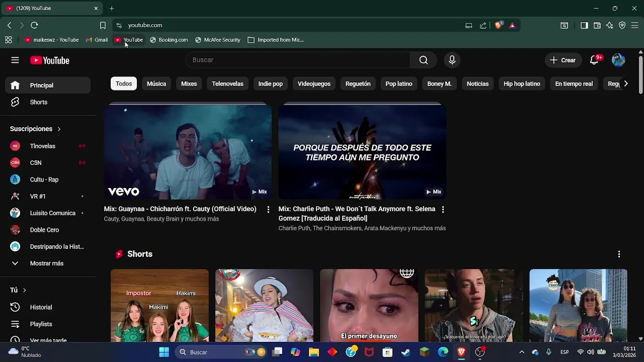Open options for Charlie Puth mix
This screenshot has width=644, height=362.
point(443,210)
